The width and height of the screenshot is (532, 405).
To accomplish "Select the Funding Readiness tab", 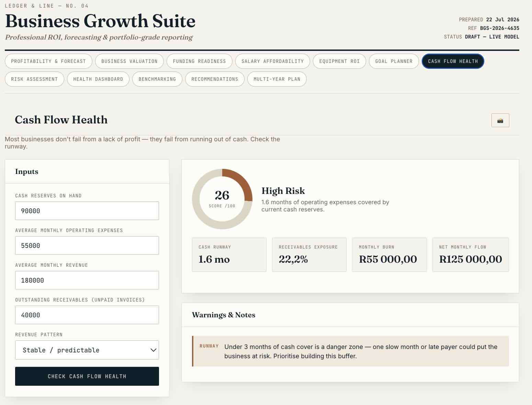I will click(200, 61).
